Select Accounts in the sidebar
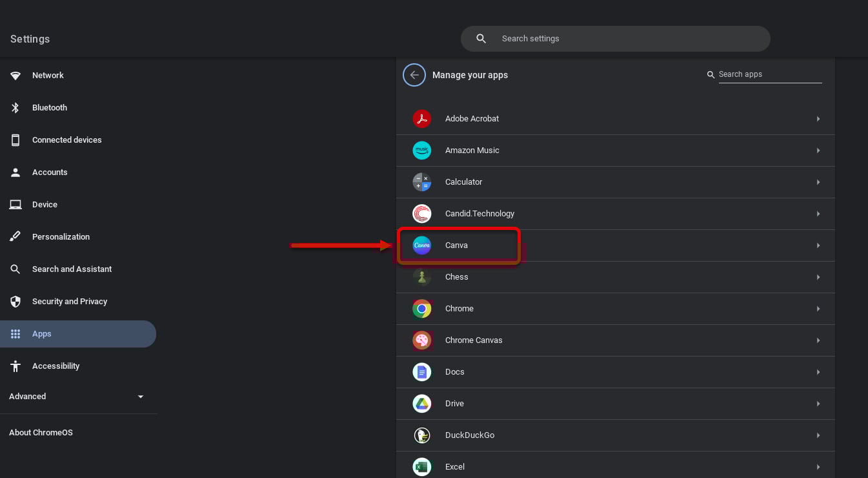The width and height of the screenshot is (868, 478). click(50, 172)
